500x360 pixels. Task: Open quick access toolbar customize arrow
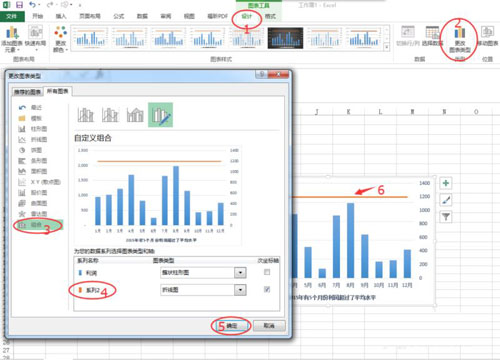[x=80, y=5]
